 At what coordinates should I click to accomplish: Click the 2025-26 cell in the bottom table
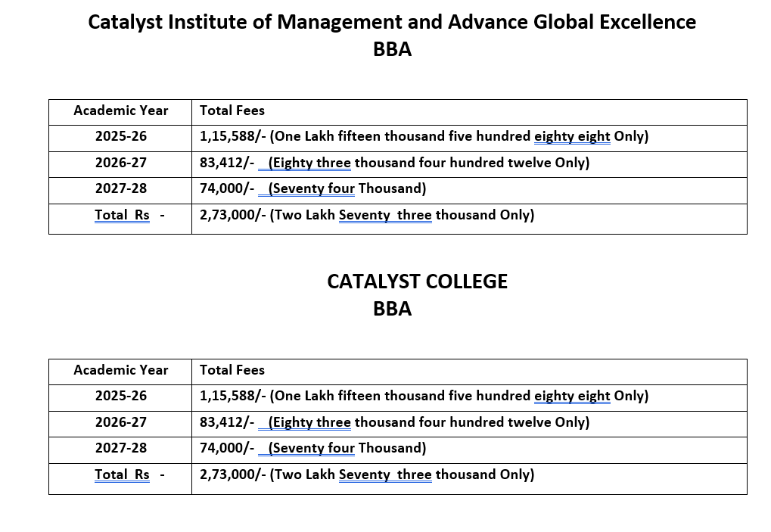coord(121,396)
